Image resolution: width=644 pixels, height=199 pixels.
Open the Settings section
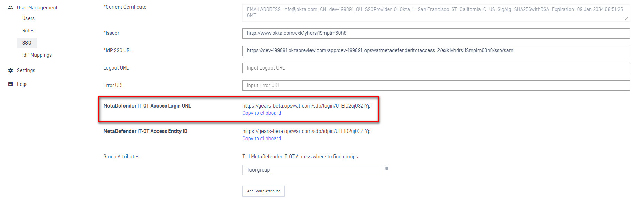(26, 70)
